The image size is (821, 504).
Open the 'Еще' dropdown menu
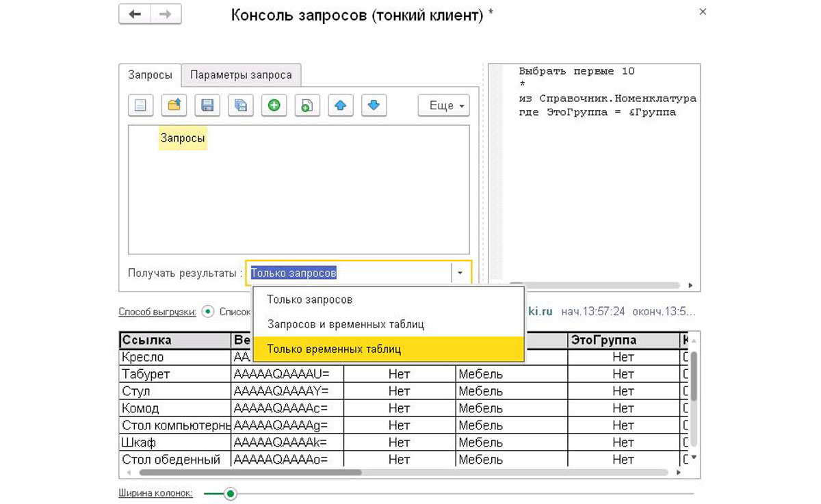[x=443, y=105]
